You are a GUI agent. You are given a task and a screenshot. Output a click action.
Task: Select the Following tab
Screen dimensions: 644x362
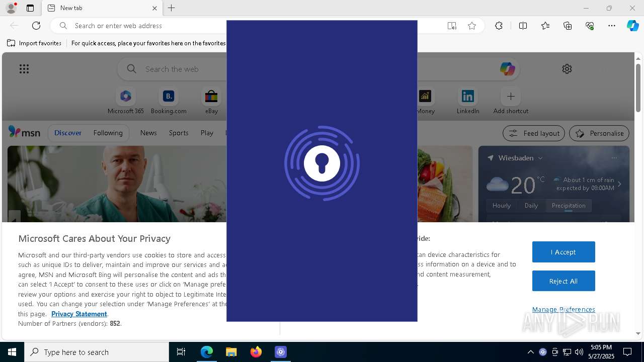[x=108, y=133]
